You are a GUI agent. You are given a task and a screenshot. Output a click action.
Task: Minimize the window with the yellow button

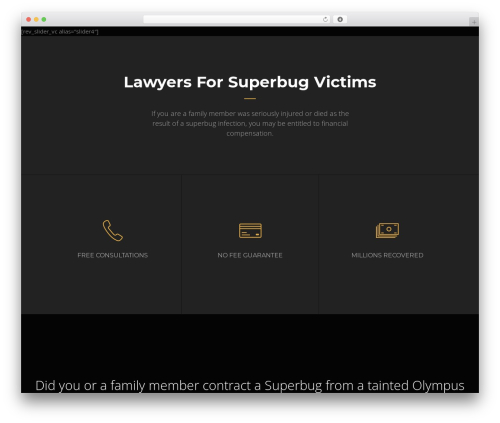point(36,20)
